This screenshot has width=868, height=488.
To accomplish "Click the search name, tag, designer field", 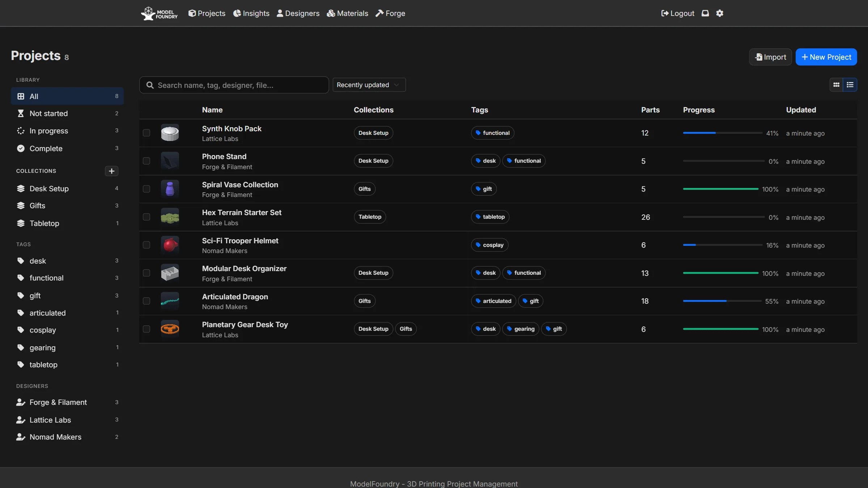I will pyautogui.click(x=234, y=85).
